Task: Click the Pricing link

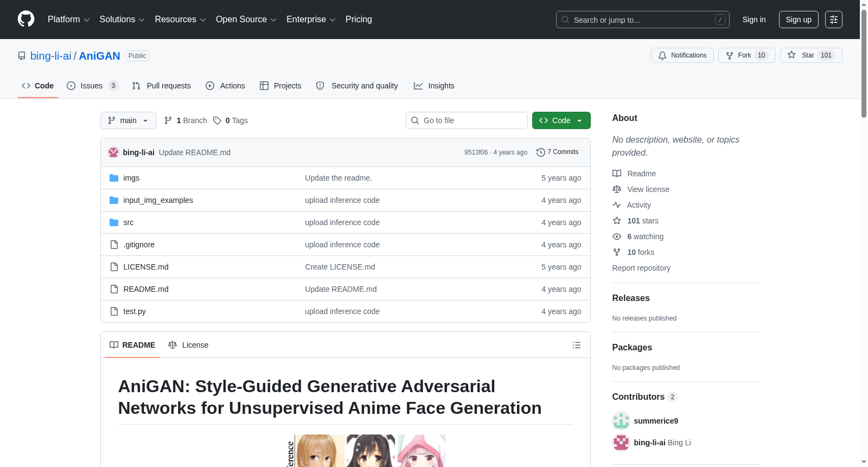Action: (x=359, y=20)
